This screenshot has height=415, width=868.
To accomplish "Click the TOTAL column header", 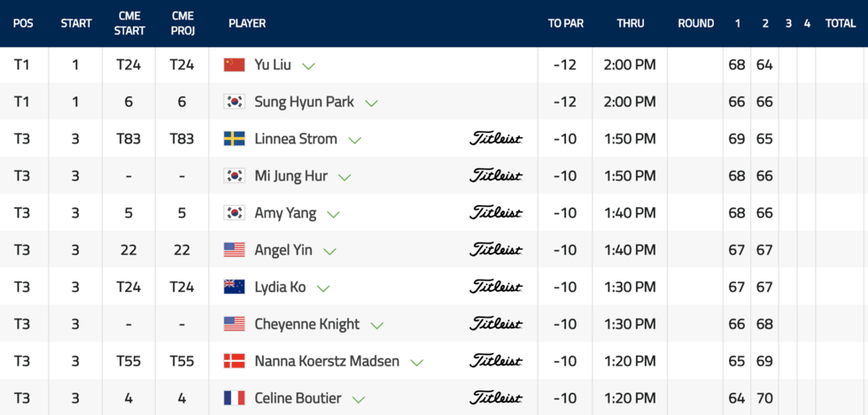I will [840, 23].
